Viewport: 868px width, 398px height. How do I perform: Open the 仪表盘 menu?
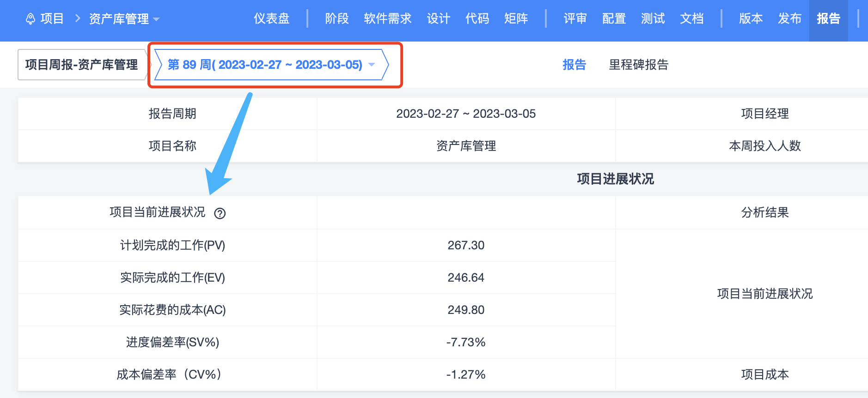[x=272, y=18]
